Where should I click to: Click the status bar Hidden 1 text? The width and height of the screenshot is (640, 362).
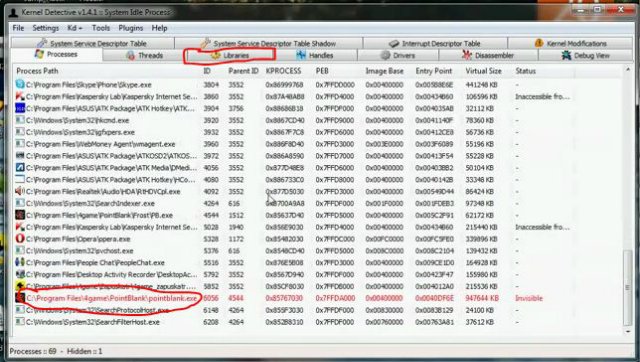click(84, 351)
